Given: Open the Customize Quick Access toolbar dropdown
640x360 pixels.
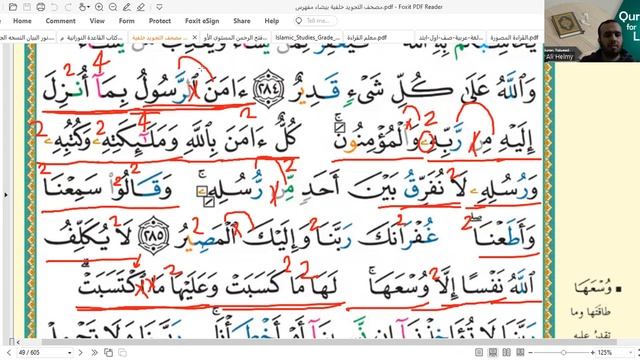Looking at the screenshot, I should 159,7.
